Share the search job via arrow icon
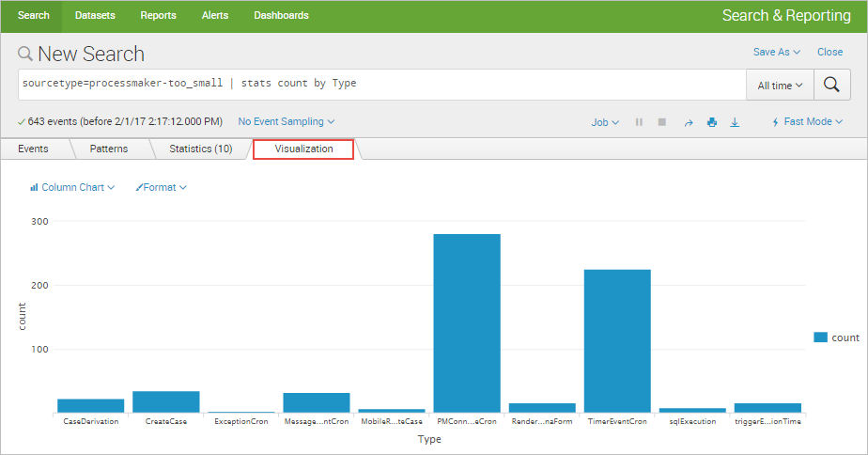 [x=688, y=122]
